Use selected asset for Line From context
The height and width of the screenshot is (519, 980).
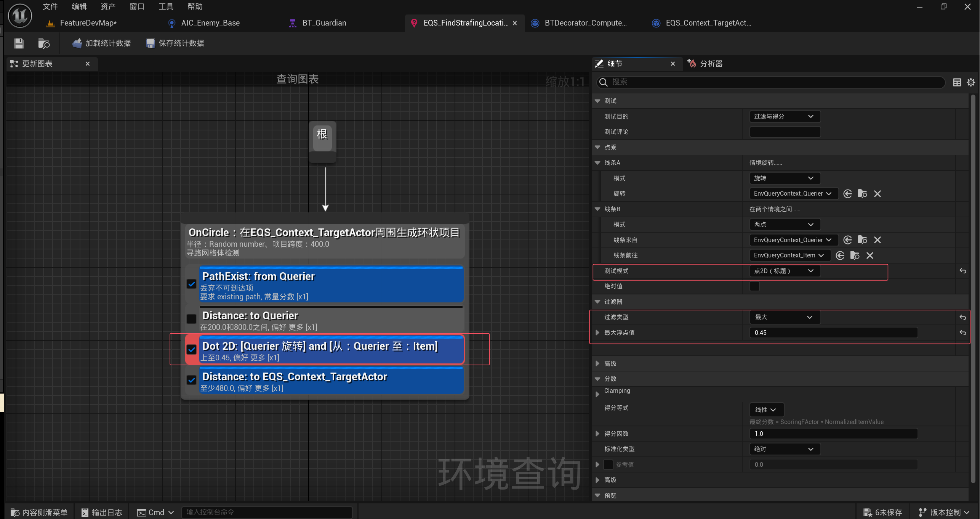[847, 240]
